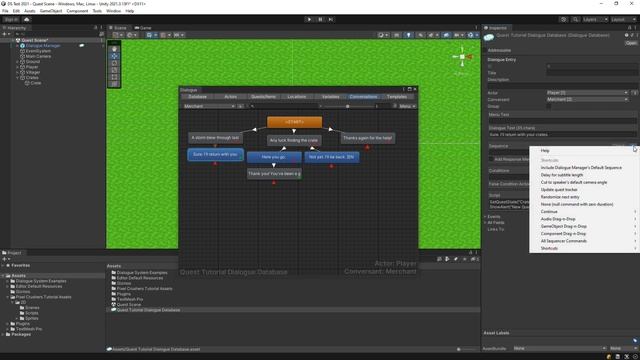Expand the Villager object in Hierarchy

(x=18, y=72)
